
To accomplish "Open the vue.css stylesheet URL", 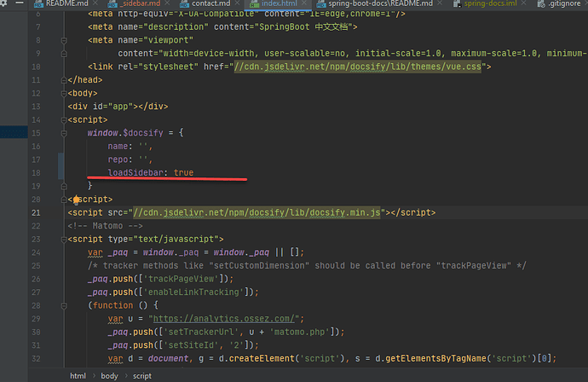I will point(357,67).
